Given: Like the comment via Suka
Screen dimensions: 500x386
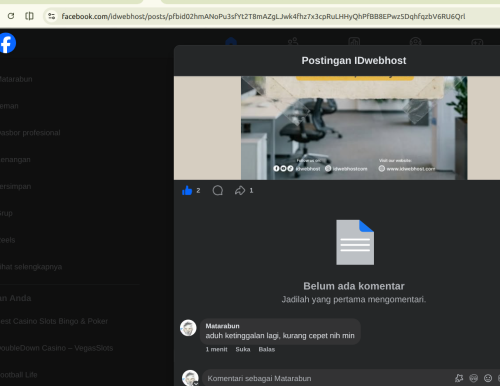Looking at the screenshot, I should 243,349.
